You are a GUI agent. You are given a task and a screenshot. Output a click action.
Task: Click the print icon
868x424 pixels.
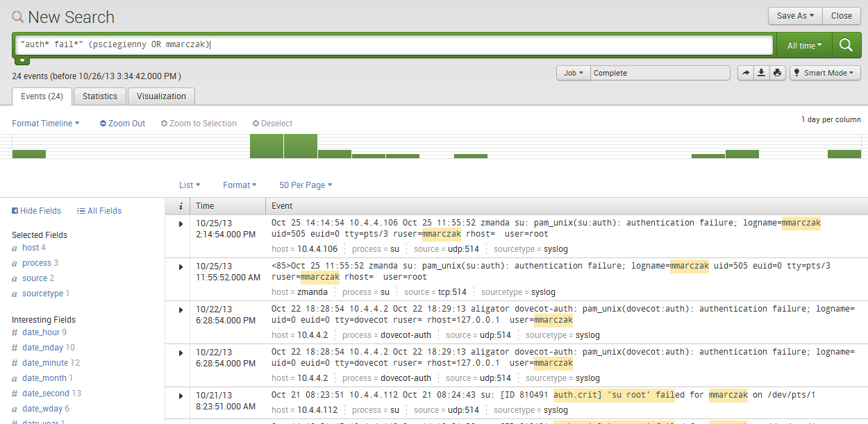click(x=777, y=73)
